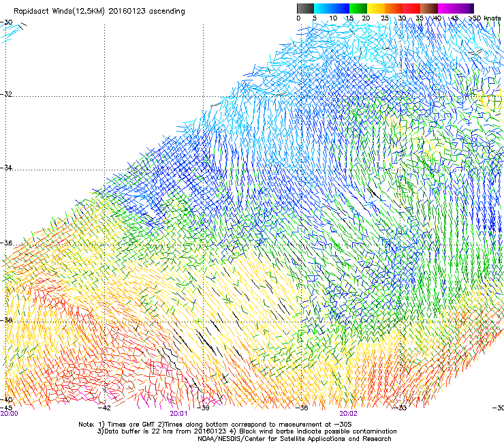Screen dimensions: 504x443
Task: Click the '>50 knots' legend label
Action: click(x=484, y=18)
